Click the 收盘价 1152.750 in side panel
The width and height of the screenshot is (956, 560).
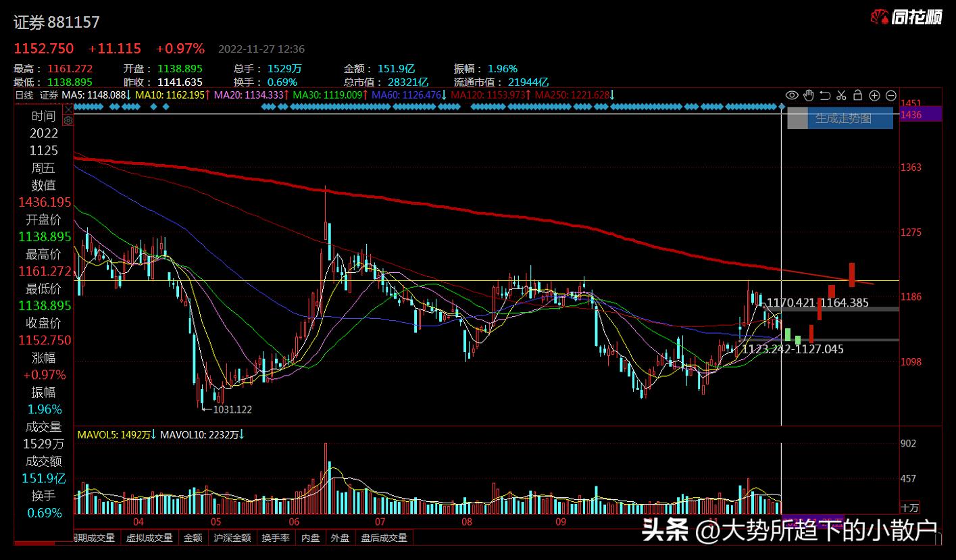(45, 340)
